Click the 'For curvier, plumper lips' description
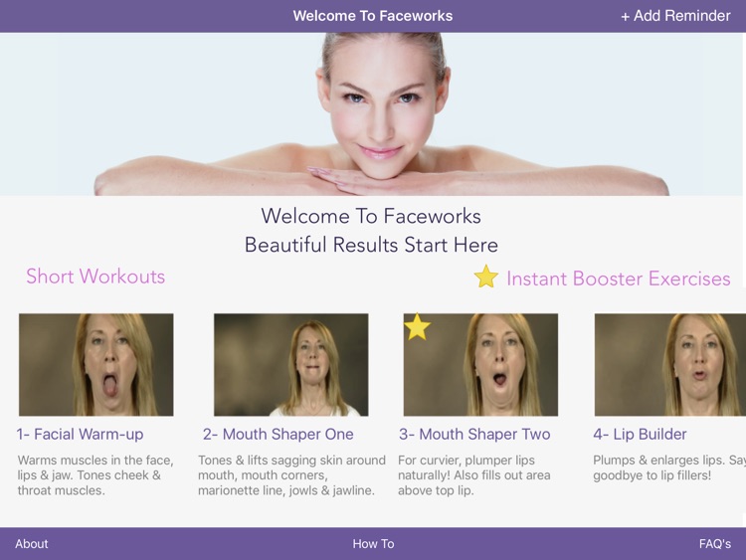The image size is (746, 560). 473,475
